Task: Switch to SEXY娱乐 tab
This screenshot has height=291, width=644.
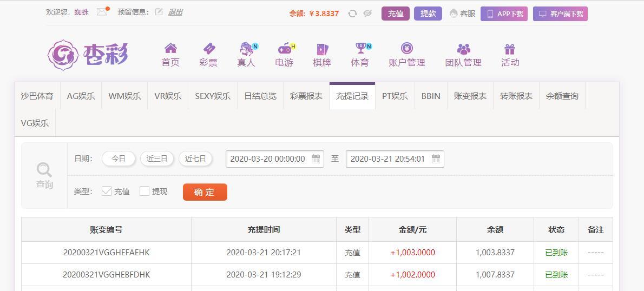Action: (x=213, y=96)
